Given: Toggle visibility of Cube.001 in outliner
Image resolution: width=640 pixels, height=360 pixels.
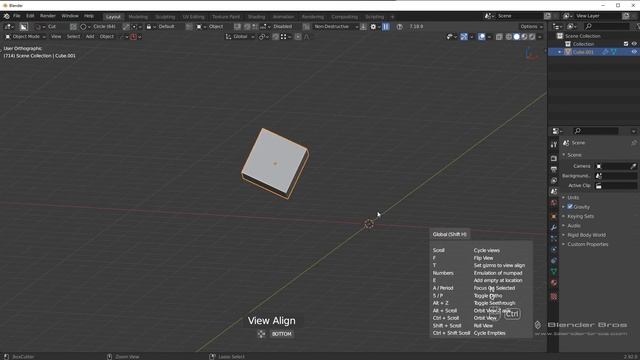Looking at the screenshot, I should click(634, 52).
